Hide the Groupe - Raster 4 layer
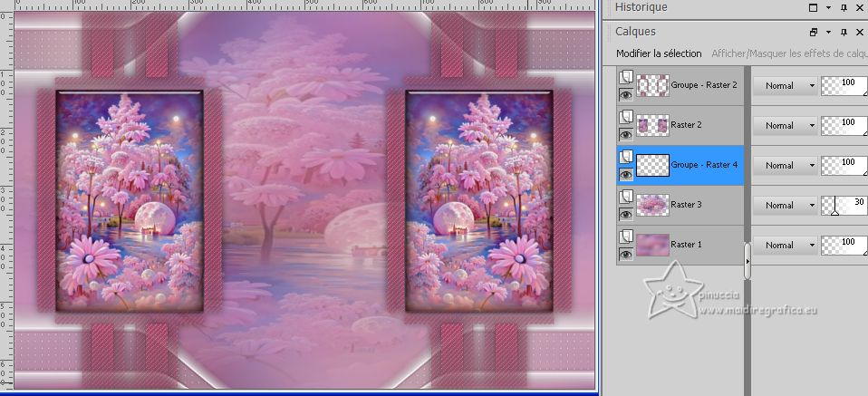This screenshot has height=396, width=868. tap(625, 175)
